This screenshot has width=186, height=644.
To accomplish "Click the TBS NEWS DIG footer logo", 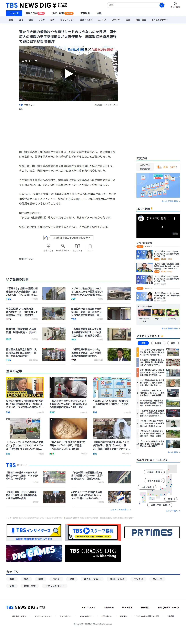I will pos(26,607).
